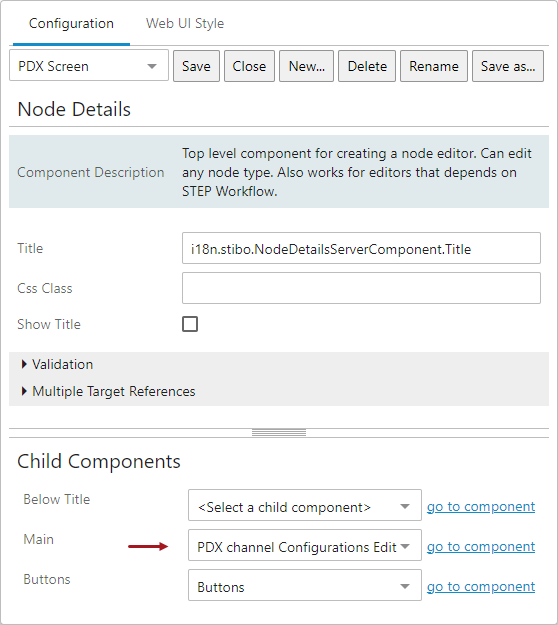The width and height of the screenshot is (558, 625).
Task: Click the Close button in the toolbar
Action: [249, 66]
